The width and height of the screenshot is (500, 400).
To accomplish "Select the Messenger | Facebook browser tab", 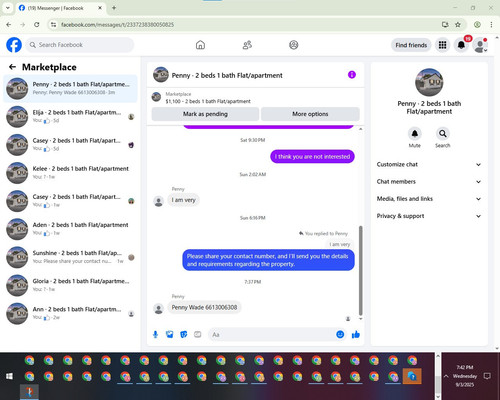I will point(61,8).
